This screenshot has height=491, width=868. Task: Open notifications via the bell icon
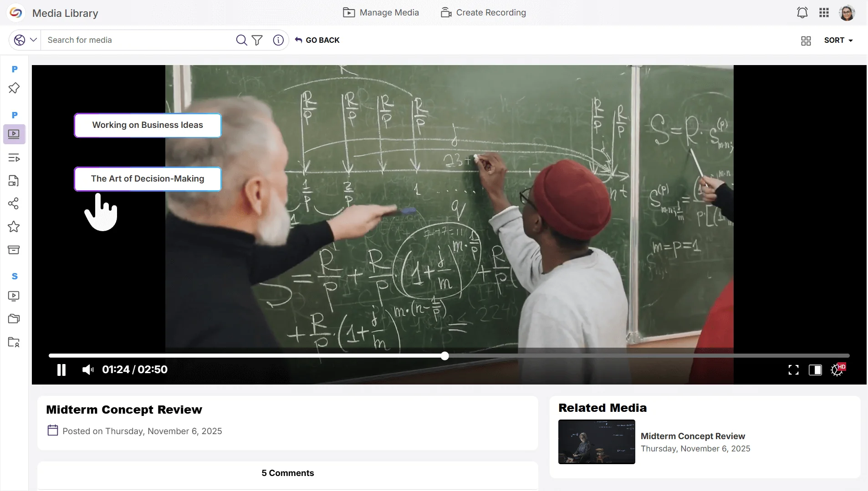(802, 12)
